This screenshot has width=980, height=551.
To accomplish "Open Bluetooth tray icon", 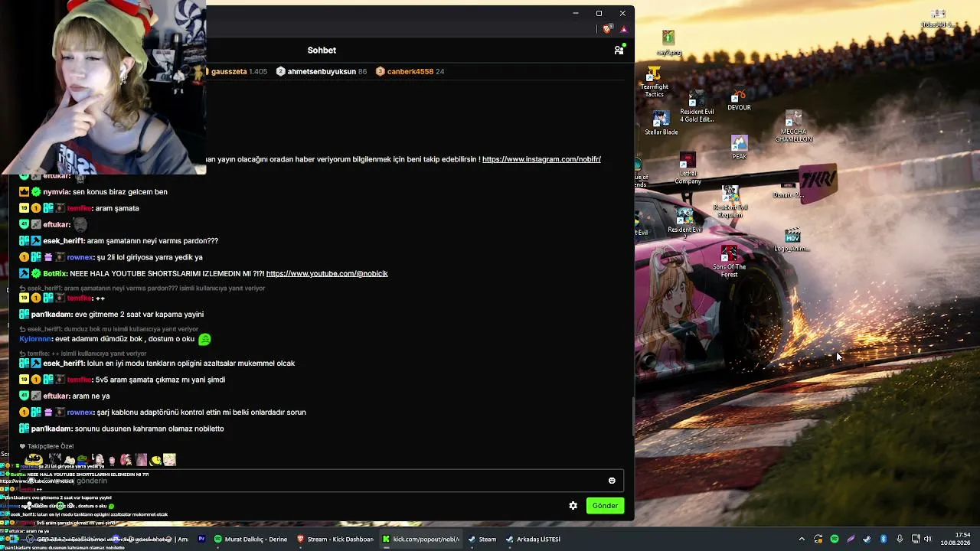I will [x=883, y=539].
